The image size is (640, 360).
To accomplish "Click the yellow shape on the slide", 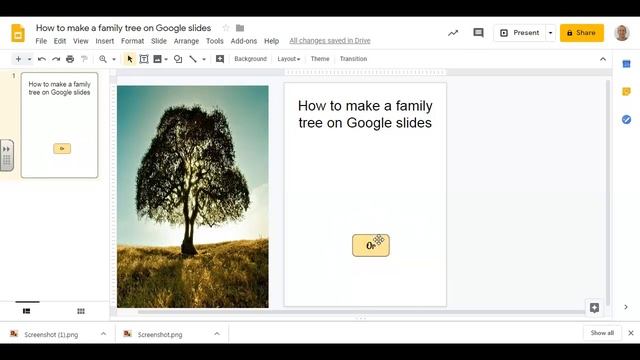I will [x=371, y=245].
